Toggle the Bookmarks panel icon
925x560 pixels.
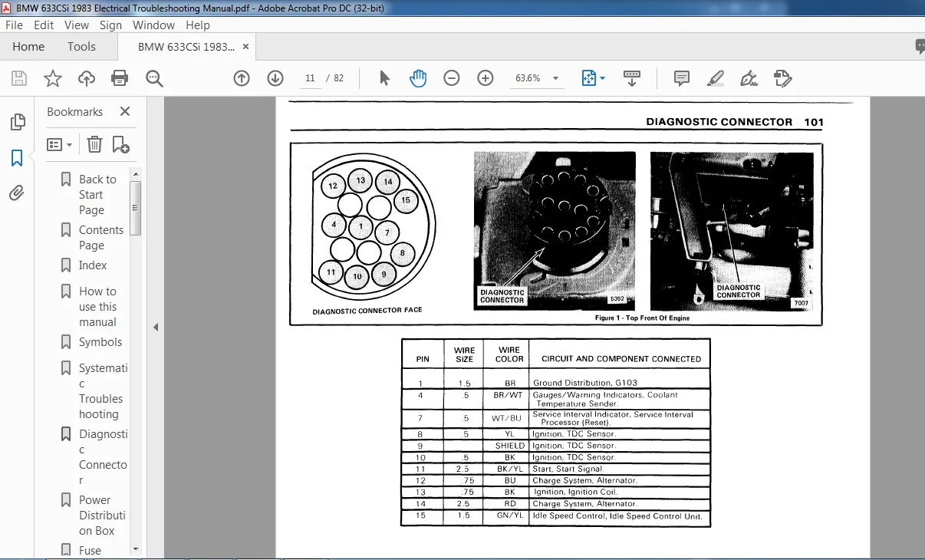point(17,158)
